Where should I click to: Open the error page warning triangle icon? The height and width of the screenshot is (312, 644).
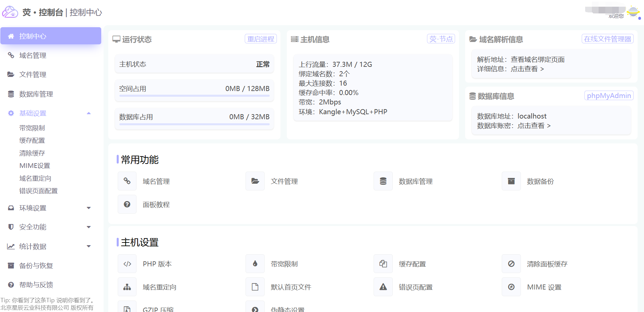(x=383, y=287)
